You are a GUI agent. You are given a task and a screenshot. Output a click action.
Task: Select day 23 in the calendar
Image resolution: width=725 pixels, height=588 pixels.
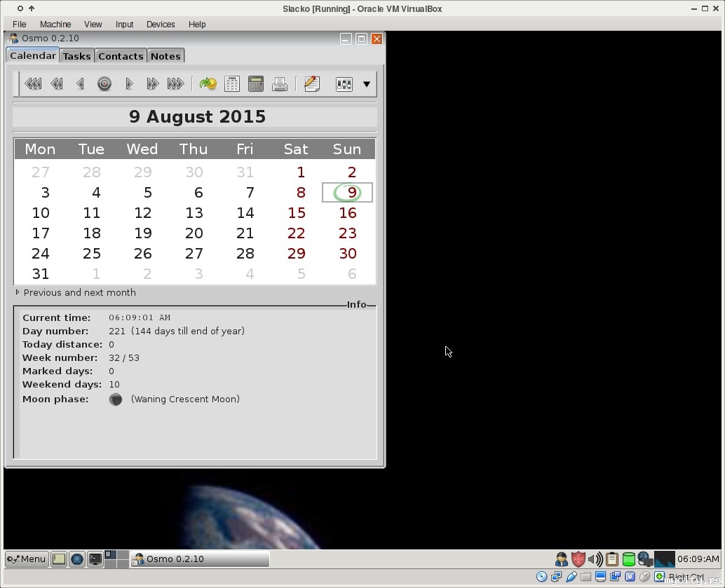pos(347,233)
